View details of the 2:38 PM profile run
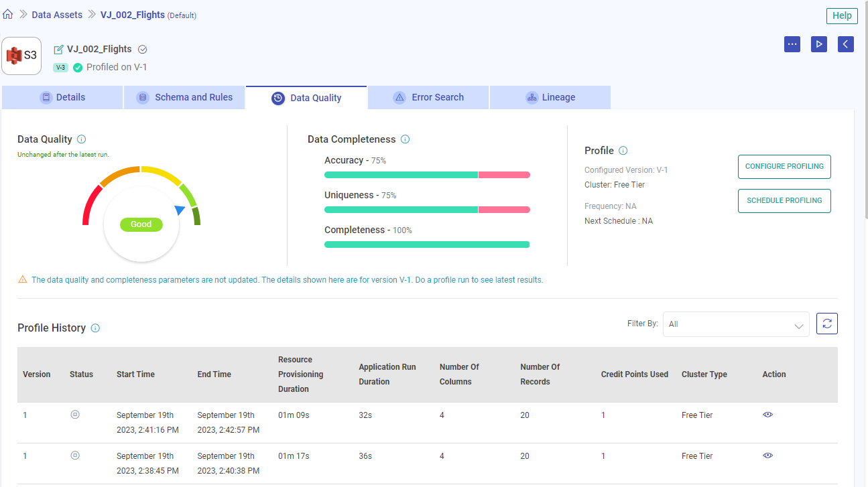The image size is (868, 487). pyautogui.click(x=767, y=456)
